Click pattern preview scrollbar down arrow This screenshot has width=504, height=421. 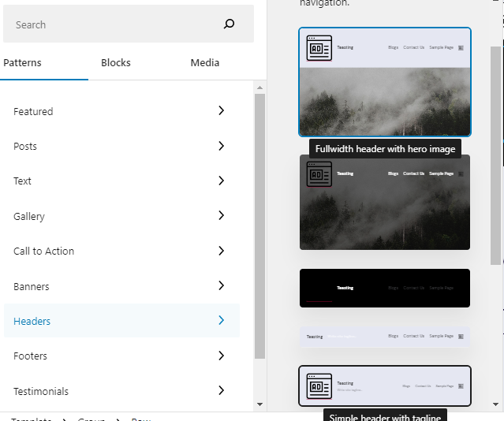tap(495, 404)
